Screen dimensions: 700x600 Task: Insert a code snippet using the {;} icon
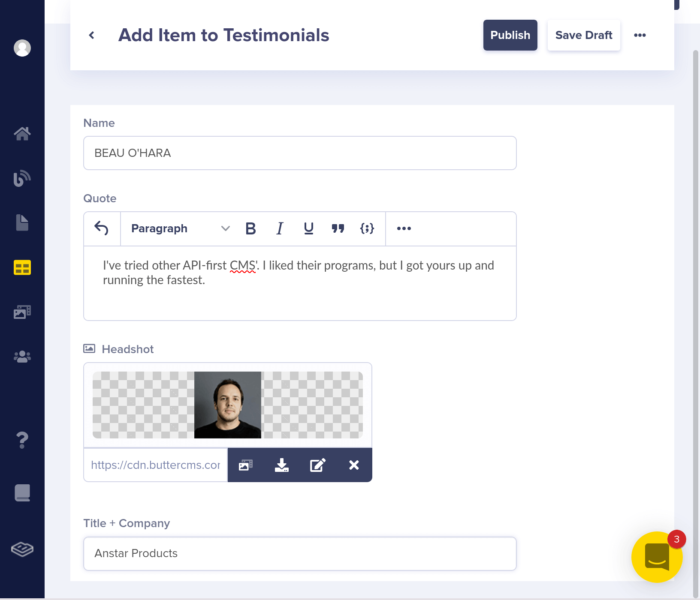(367, 228)
